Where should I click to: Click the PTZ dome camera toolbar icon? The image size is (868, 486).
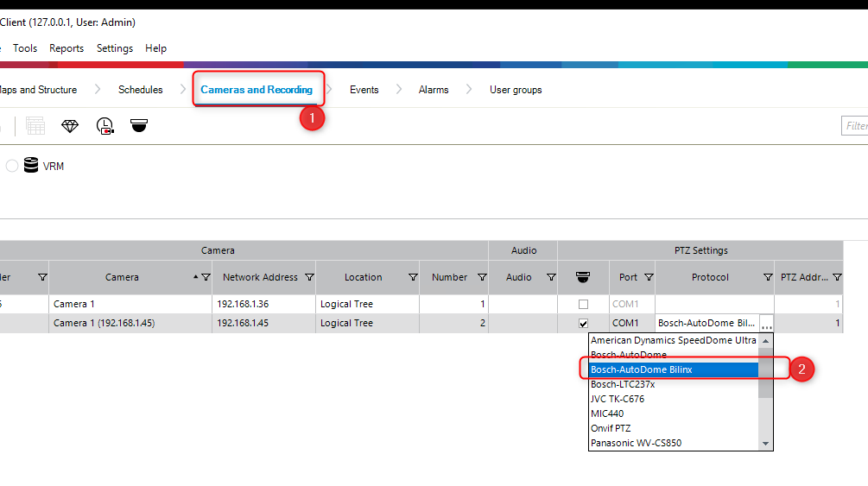139,126
